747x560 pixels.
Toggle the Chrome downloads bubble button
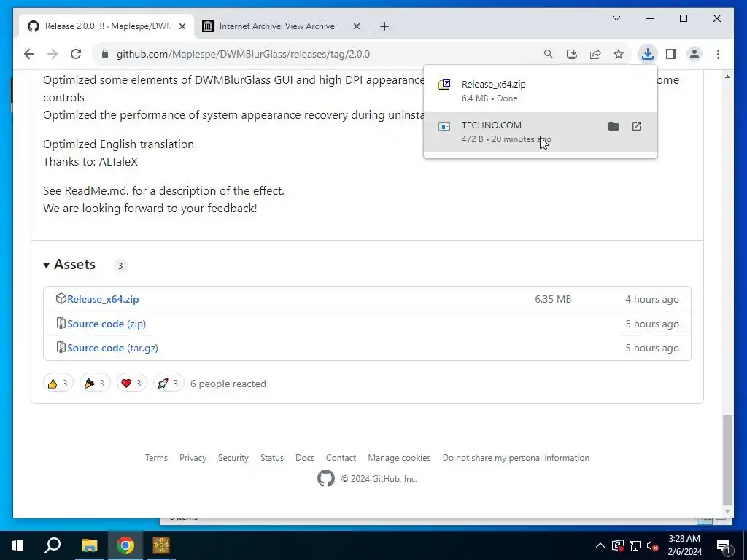[x=648, y=54]
